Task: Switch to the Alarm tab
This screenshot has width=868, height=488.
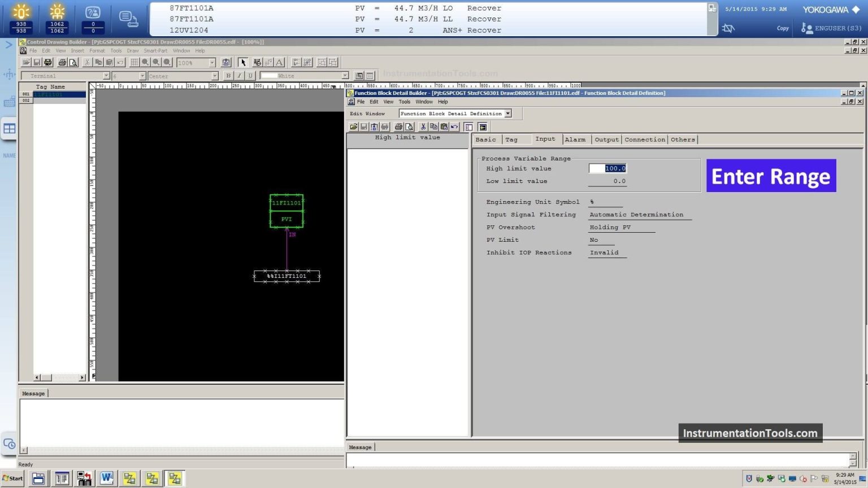Action: pos(575,139)
